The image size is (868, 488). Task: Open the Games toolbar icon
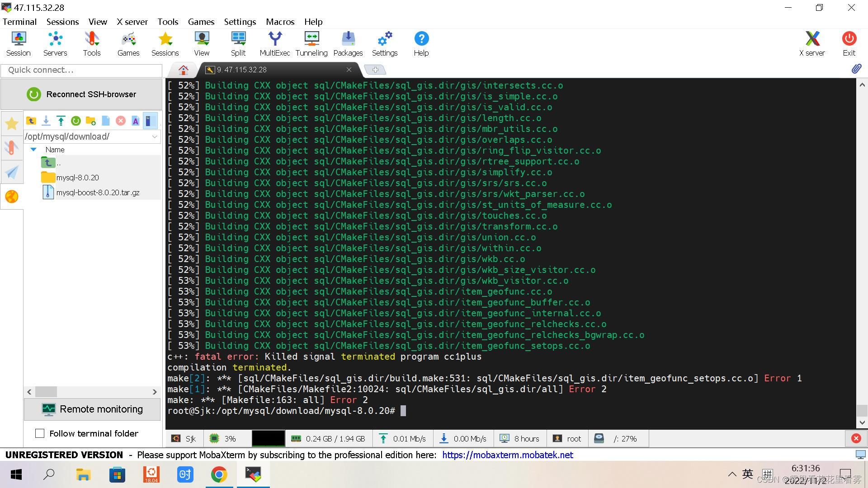(x=128, y=44)
